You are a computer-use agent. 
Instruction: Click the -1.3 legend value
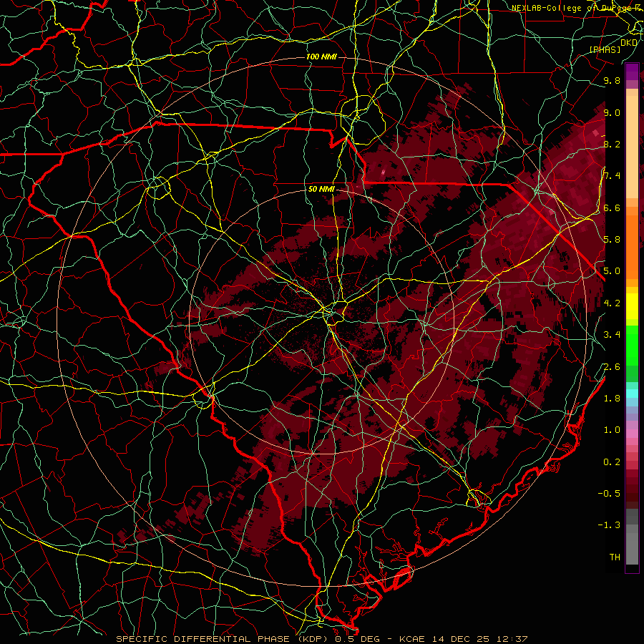coord(609,525)
